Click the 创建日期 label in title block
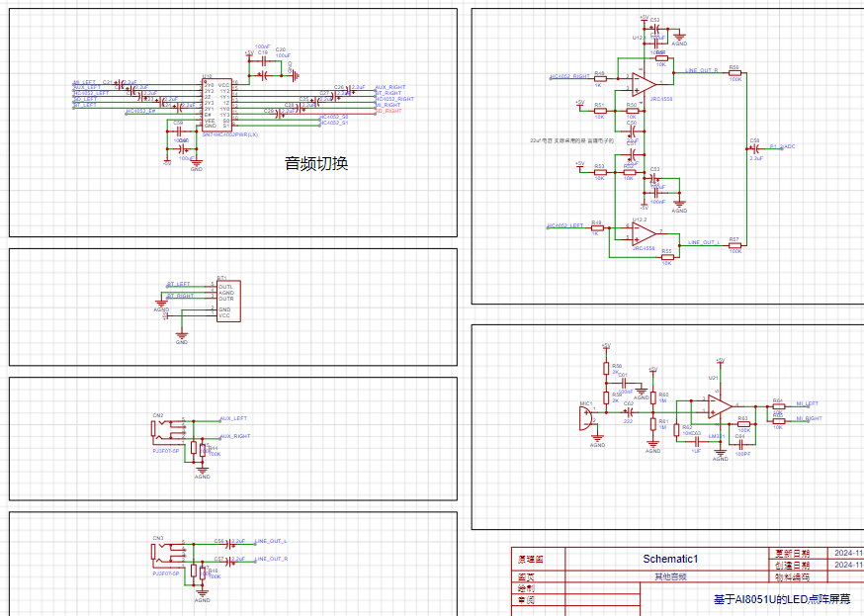 (793, 566)
